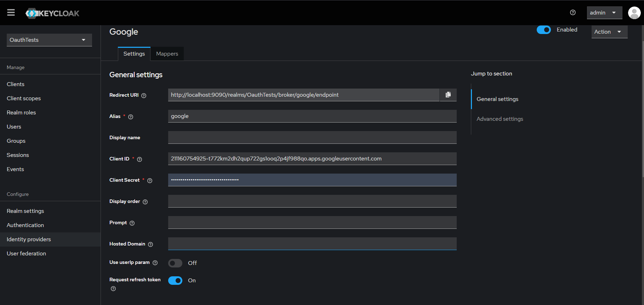Focus the Display name field
644x305 pixels.
(x=312, y=137)
